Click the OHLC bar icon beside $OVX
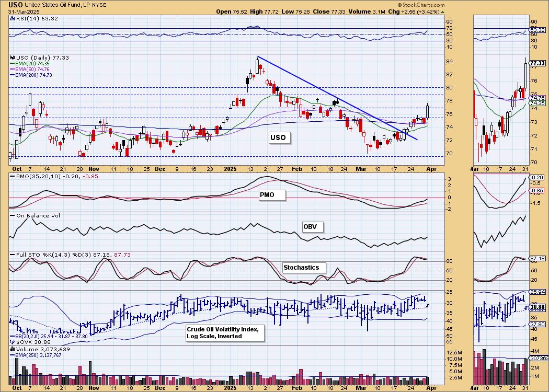The height and width of the screenshot is (392, 549). pyautogui.click(x=12, y=342)
